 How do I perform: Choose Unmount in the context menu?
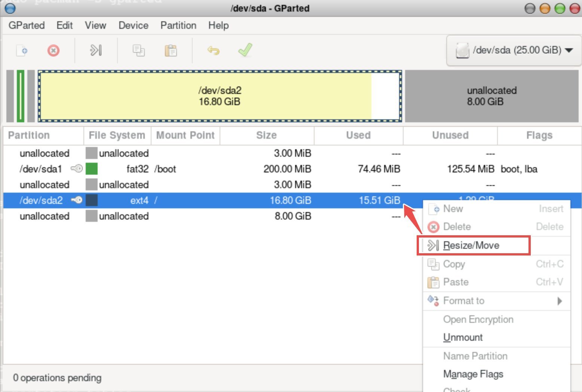point(496,337)
